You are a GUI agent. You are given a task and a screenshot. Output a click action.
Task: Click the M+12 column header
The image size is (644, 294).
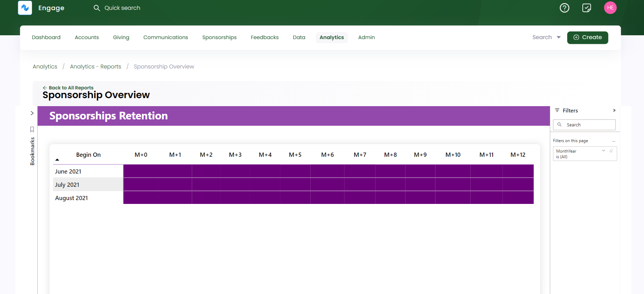click(x=518, y=155)
